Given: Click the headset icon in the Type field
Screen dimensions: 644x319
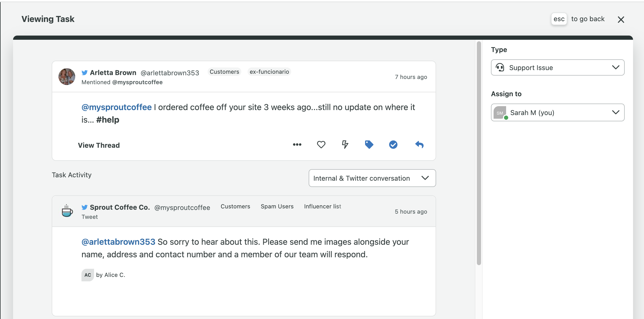Looking at the screenshot, I should (x=500, y=67).
